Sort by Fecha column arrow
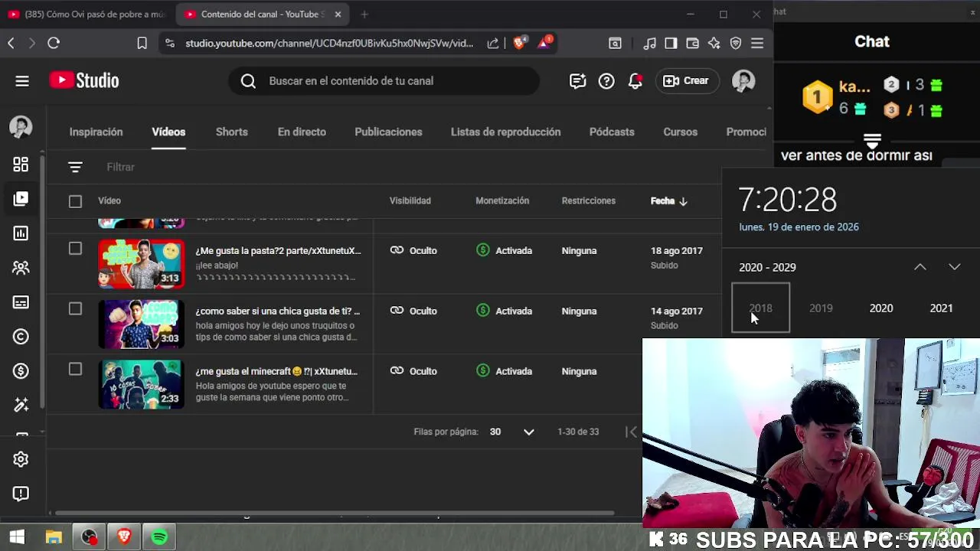Screen dimensions: 980x551 pos(683,201)
